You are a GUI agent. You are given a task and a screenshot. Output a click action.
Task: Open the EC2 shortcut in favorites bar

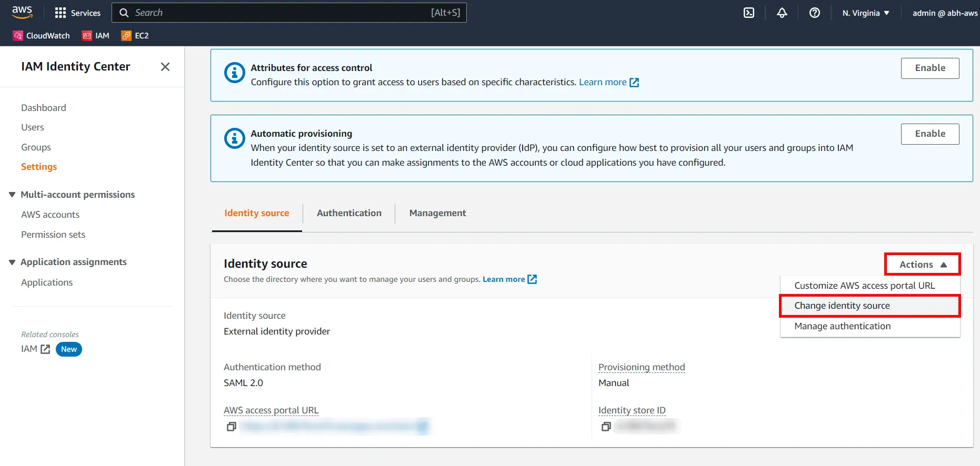coord(135,36)
